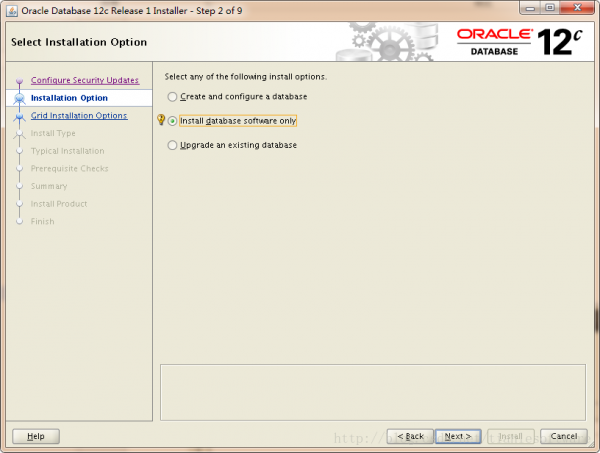Click the lightbulb hint icon beside the install options
Viewport: 600px width, 453px height.
(x=161, y=120)
